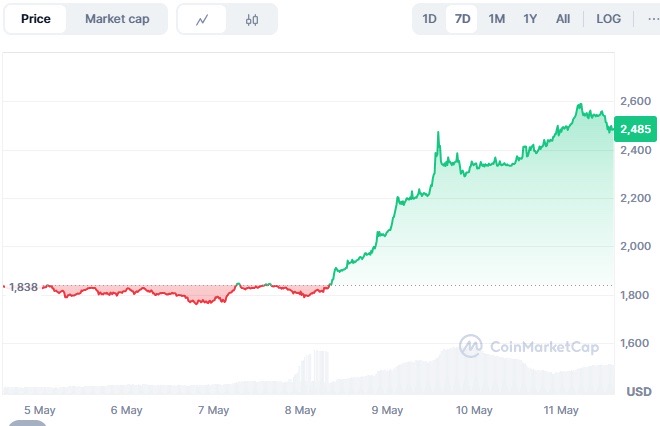Switch to line chart view
Screen dimensions: 660x426
click(203, 19)
